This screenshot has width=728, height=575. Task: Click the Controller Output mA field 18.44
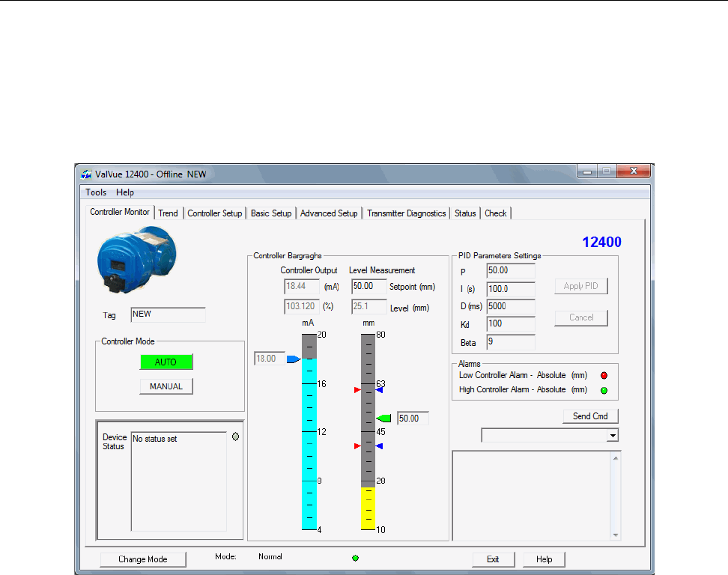tap(302, 286)
